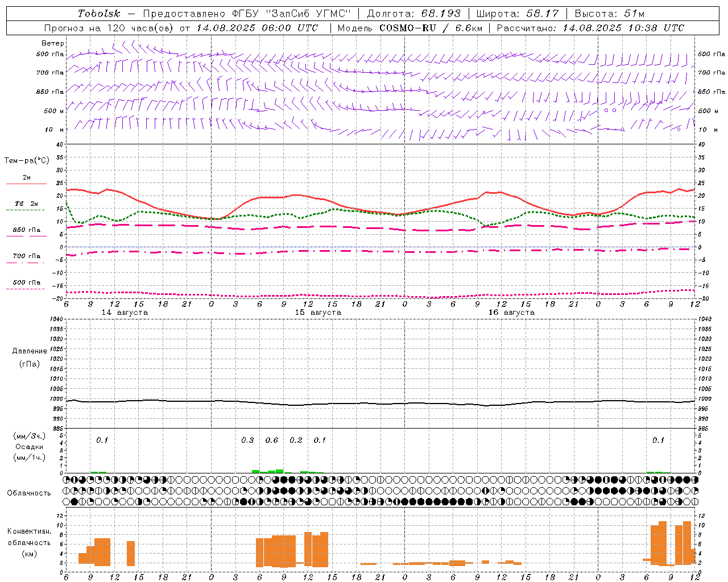Click the "0.3" precipitation value

coord(247,440)
